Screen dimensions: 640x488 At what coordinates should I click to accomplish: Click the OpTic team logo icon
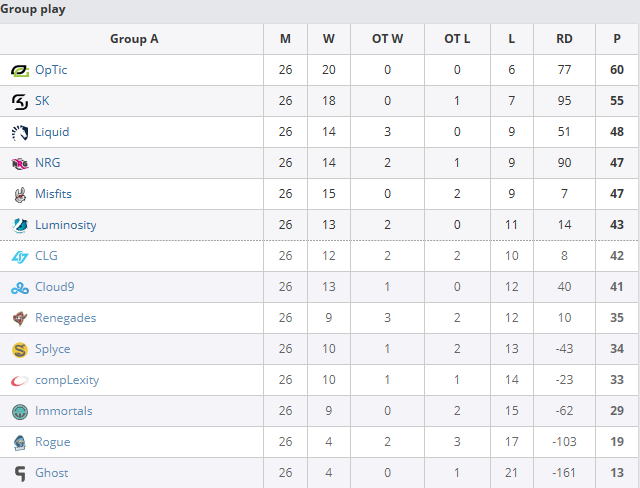20,70
